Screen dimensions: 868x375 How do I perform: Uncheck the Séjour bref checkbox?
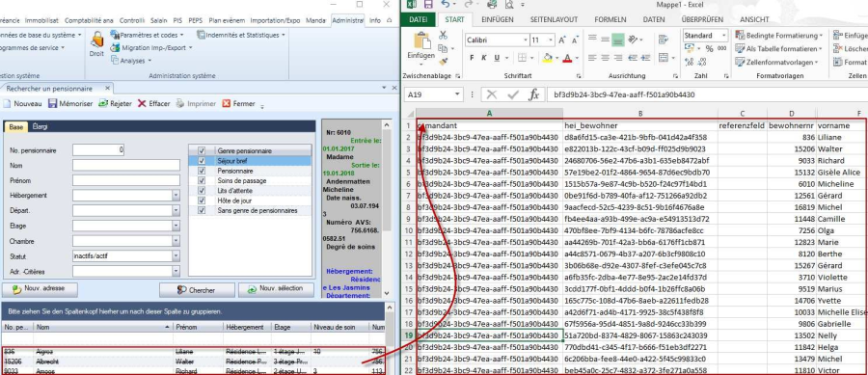[x=203, y=161]
